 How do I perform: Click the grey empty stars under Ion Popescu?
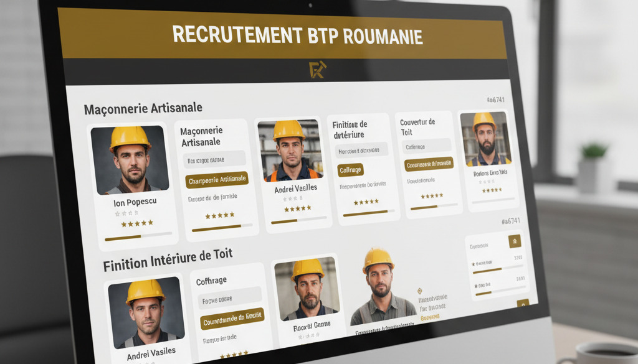(126, 213)
